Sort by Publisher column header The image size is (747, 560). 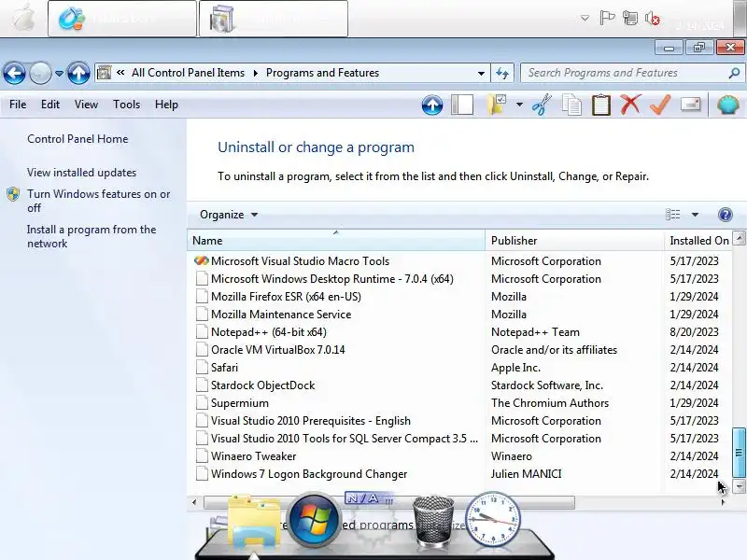coord(574,241)
